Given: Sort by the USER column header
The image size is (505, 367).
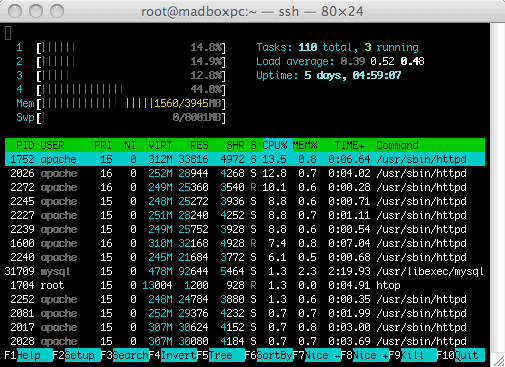Looking at the screenshot, I should click(x=52, y=145).
